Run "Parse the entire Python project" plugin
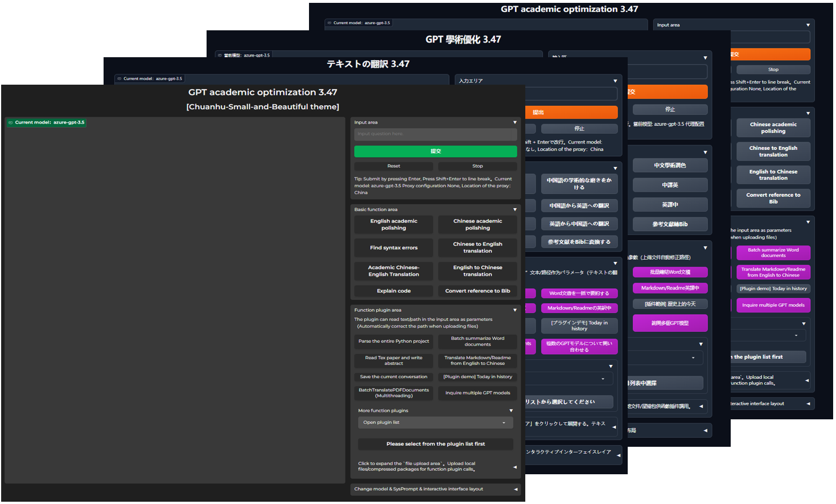 pyautogui.click(x=393, y=342)
